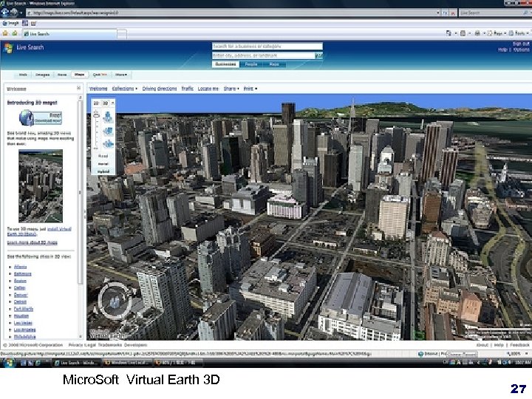Click the green map search go button
The image size is (532, 399).
(x=319, y=55)
